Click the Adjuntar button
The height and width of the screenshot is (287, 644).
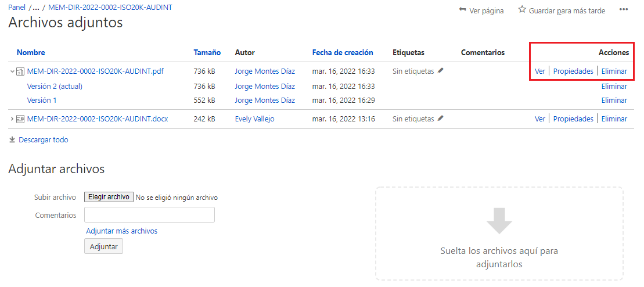tap(103, 247)
